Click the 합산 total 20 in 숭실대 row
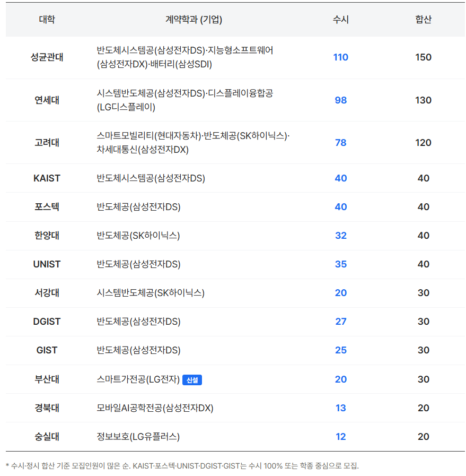Viewport: 466px width, 476px height. coord(423,437)
